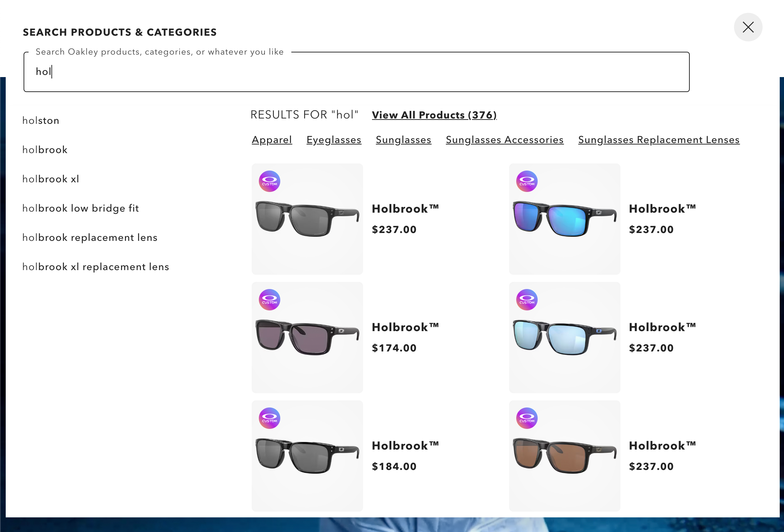The image size is (784, 532).
Task: Select the Custom icon on the light-blue lens Holbrook
Action: point(527,299)
